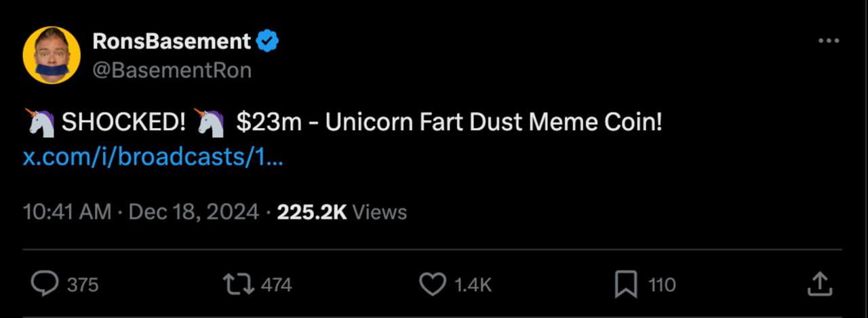Click the 474 reposts count
Image resolution: width=868 pixels, height=318 pixels.
coord(276,285)
